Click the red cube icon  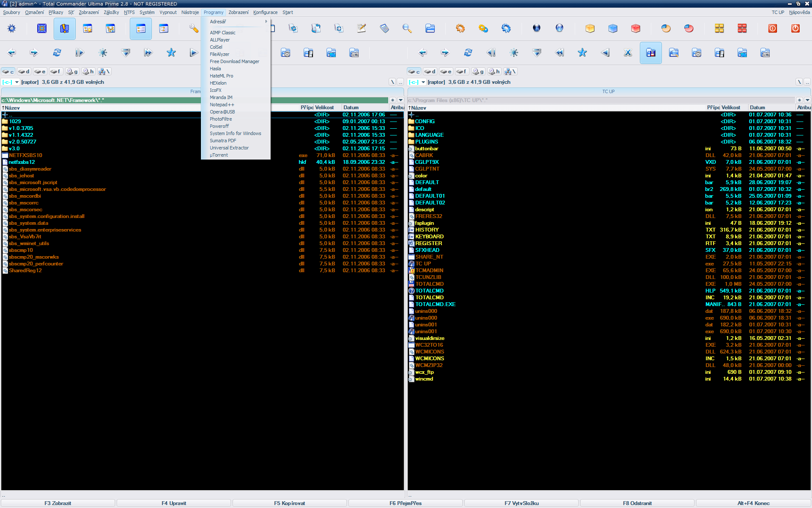pos(636,28)
